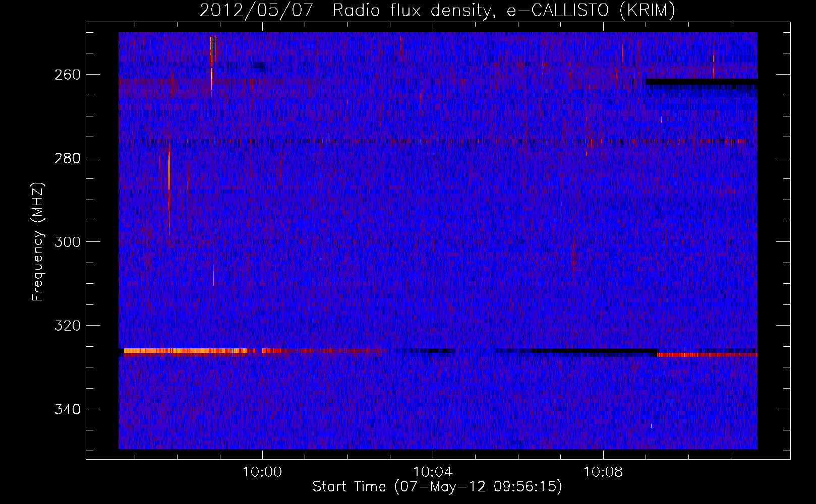Click the plot title '2012/05/07 Radio flux density'
The height and width of the screenshot is (504, 816).
pos(345,10)
